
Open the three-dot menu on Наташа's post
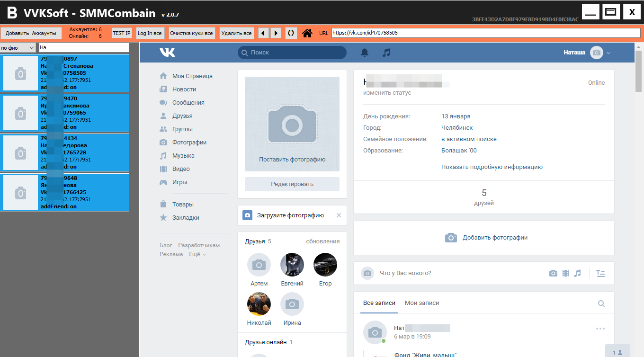coord(600,329)
